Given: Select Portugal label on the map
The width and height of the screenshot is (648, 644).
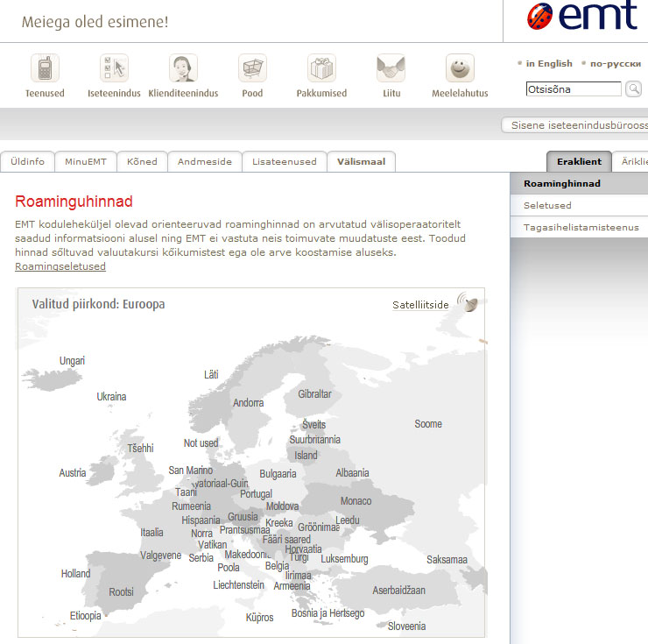Looking at the screenshot, I should tap(256, 494).
